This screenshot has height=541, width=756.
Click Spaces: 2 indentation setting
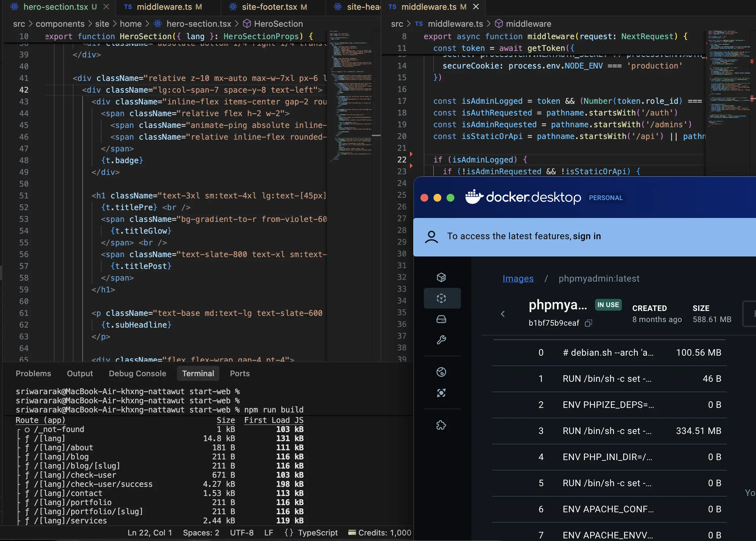click(201, 532)
